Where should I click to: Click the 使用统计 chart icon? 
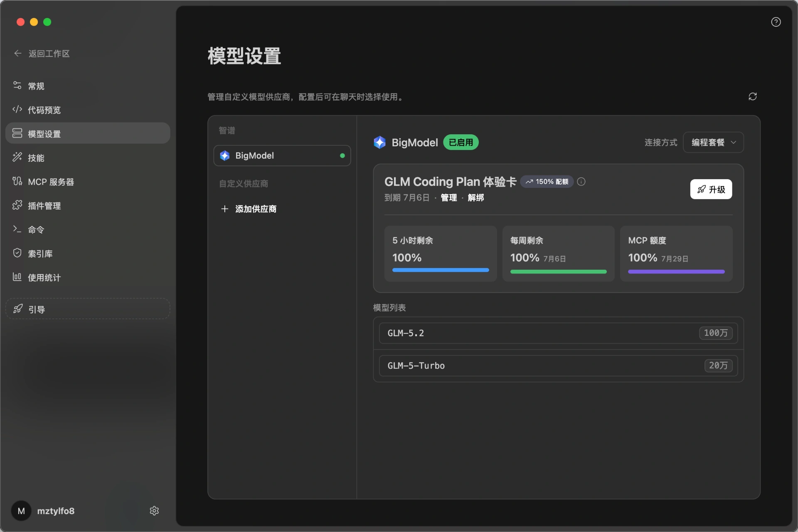point(17,277)
